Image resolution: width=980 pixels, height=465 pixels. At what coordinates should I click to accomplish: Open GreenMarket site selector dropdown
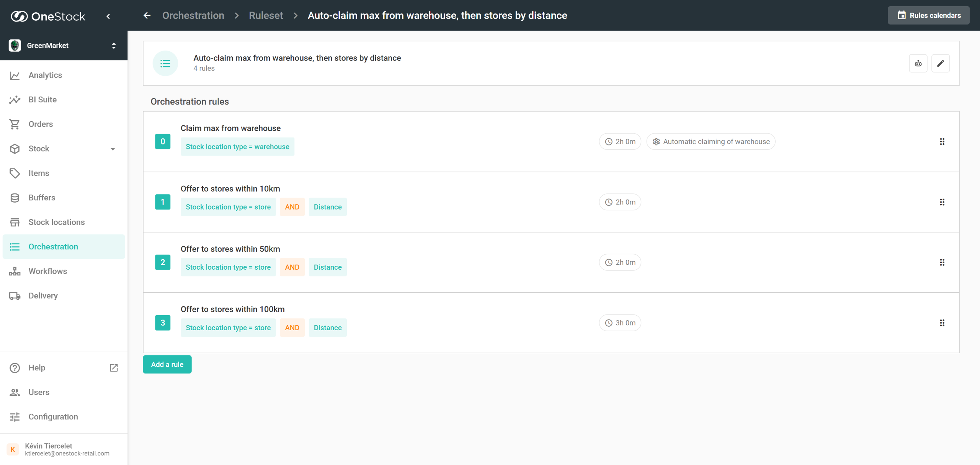point(113,46)
